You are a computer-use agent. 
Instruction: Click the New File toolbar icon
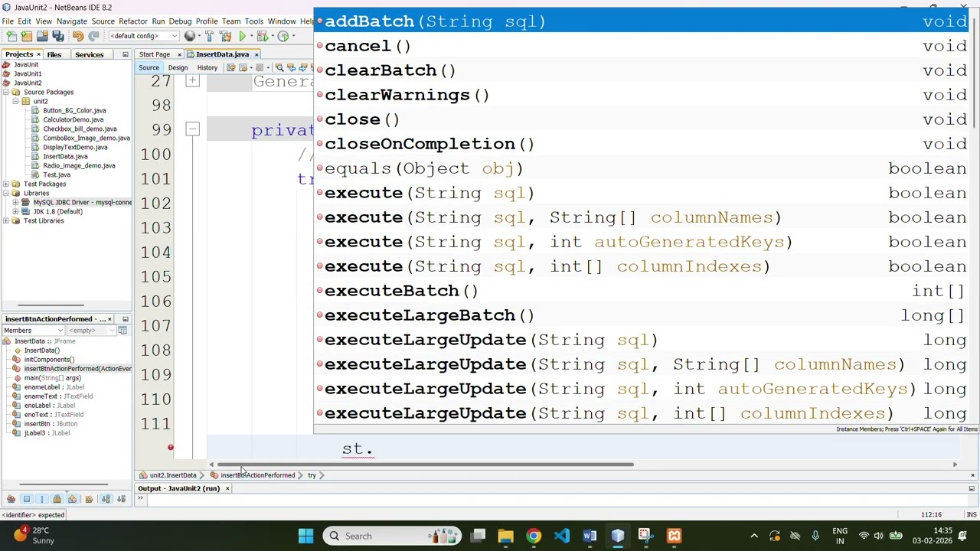click(11, 36)
